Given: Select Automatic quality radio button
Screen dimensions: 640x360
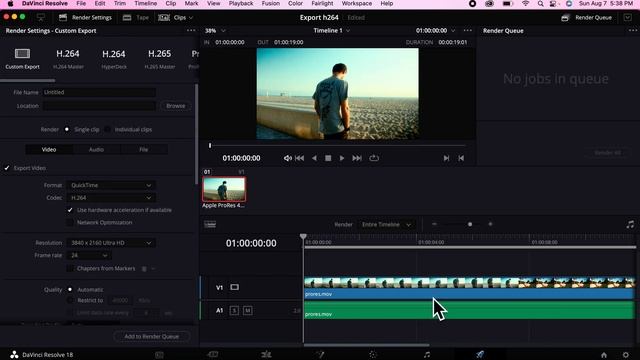Looking at the screenshot, I should coord(70,289).
